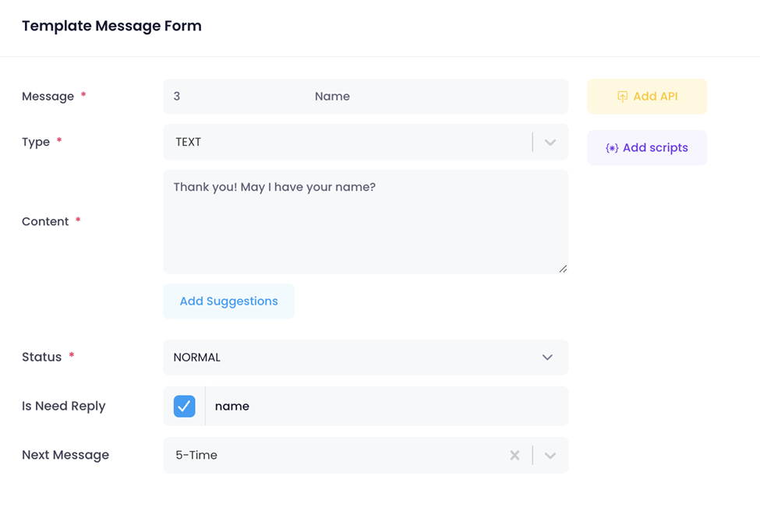
Task: Open the Status dropdown chevron
Action: coord(547,358)
